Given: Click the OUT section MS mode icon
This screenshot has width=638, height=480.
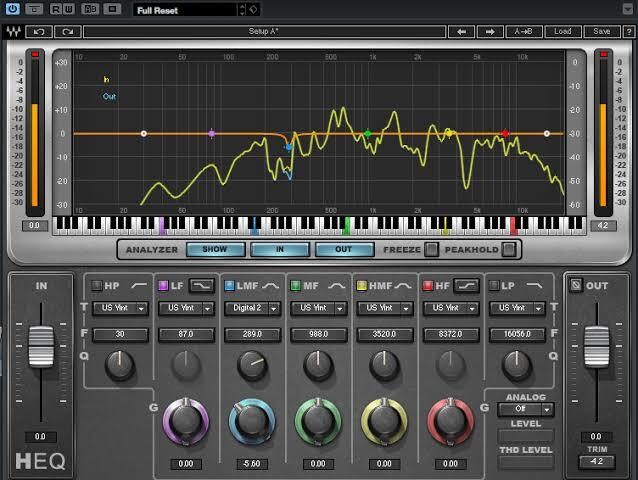Looking at the screenshot, I should click(575, 285).
